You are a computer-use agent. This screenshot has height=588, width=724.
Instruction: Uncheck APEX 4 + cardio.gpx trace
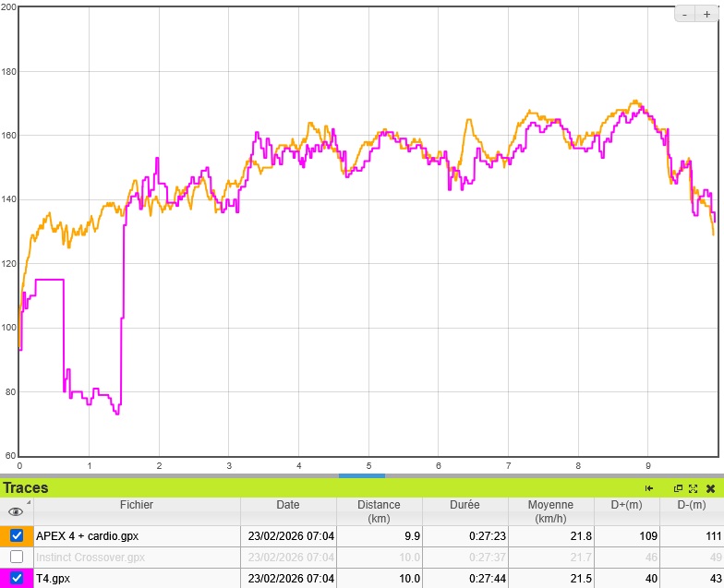(17, 535)
